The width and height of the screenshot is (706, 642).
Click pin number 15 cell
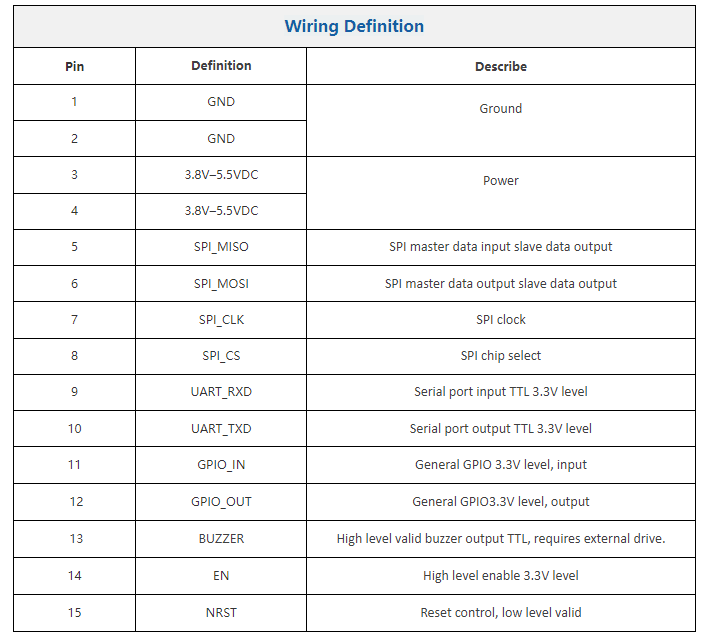pos(74,612)
